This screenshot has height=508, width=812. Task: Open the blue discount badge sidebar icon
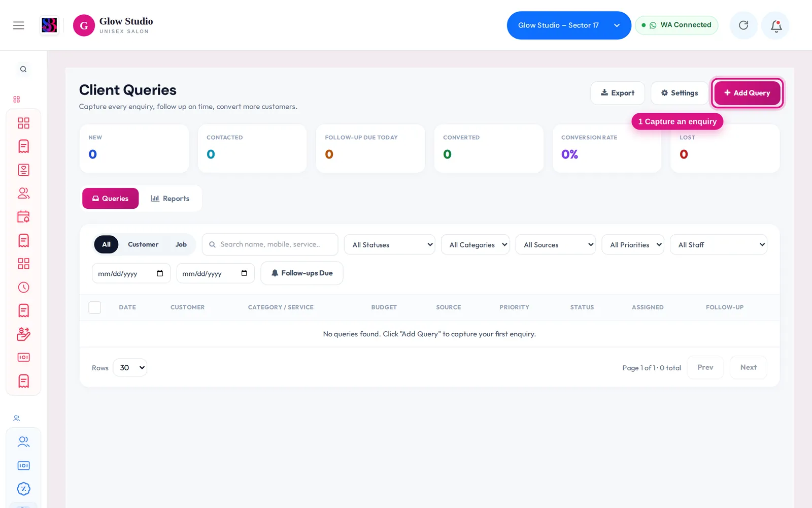pos(23,489)
